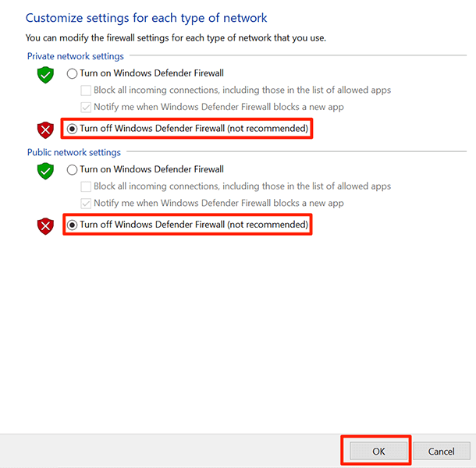Click the '(not recommended)' label text in the Private section
The image size is (476, 468).
point(268,128)
